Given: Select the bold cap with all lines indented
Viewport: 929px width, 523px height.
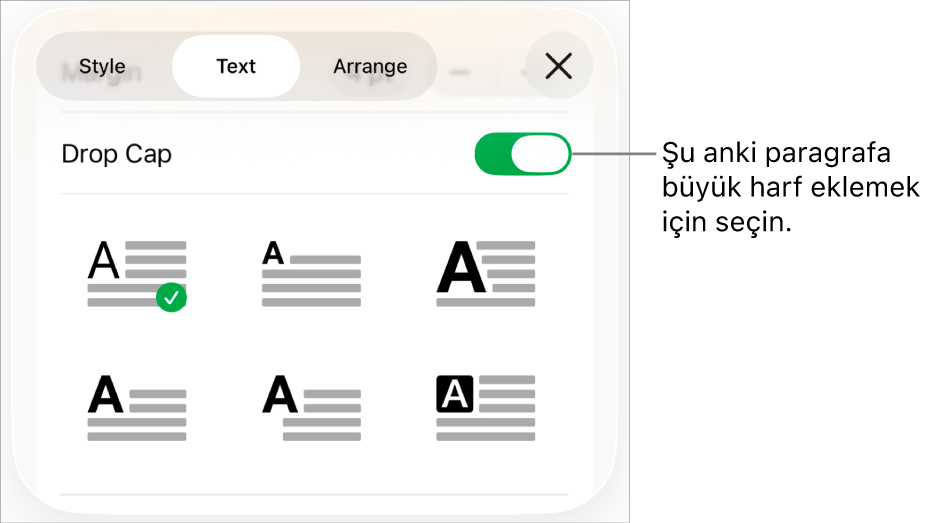Looking at the screenshot, I should tap(311, 407).
